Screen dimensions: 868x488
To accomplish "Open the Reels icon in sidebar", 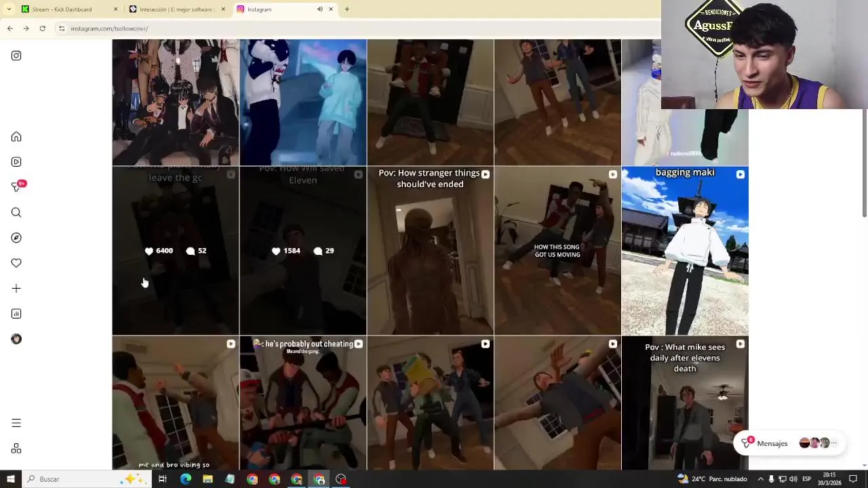I will [16, 162].
